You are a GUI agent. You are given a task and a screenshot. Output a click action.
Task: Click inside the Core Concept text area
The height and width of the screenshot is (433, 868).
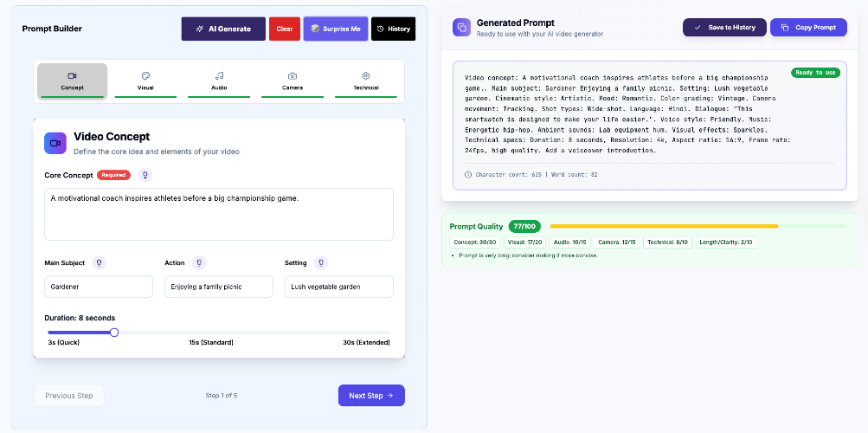pos(218,215)
